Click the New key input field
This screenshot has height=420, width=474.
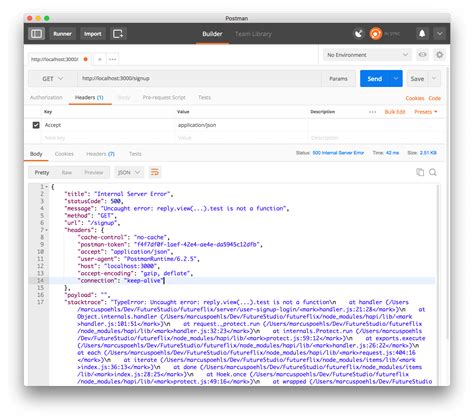point(108,138)
